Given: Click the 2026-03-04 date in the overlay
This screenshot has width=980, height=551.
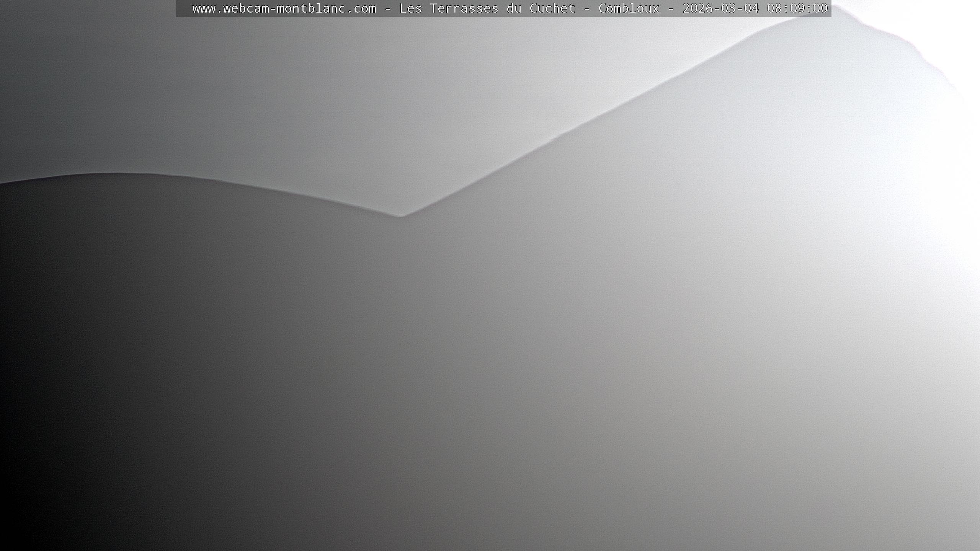Looking at the screenshot, I should (720, 8).
